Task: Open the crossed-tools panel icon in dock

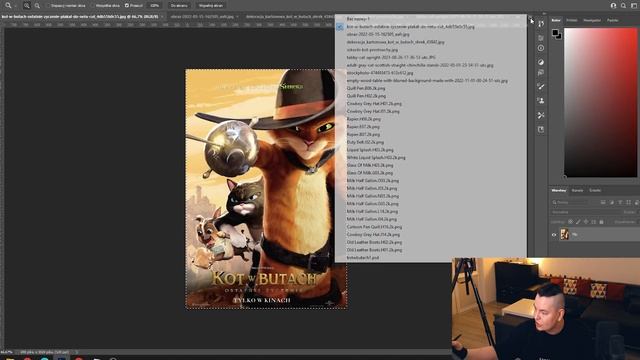Action: (x=541, y=116)
